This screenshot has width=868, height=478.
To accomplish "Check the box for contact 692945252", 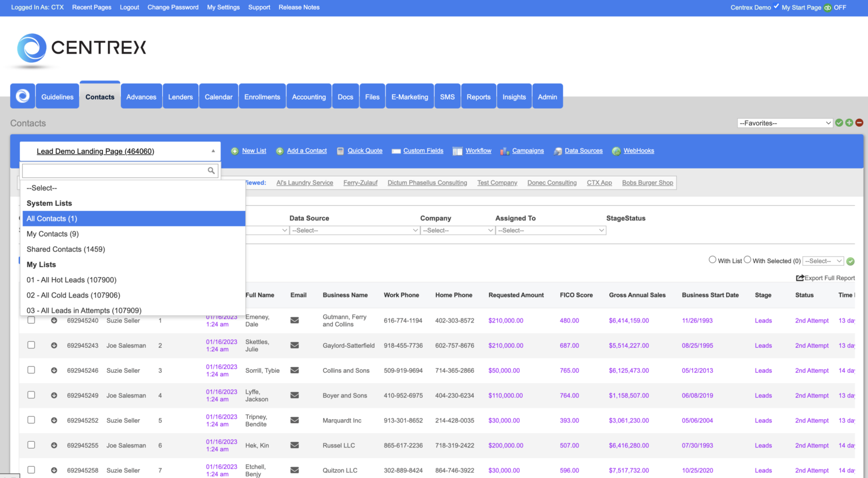I will click(x=31, y=420).
